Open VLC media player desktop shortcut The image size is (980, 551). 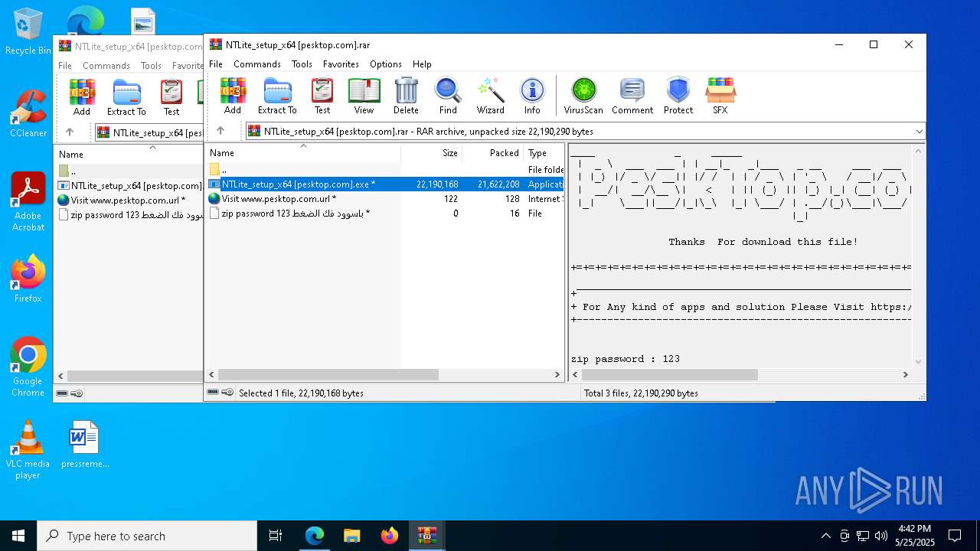click(28, 450)
